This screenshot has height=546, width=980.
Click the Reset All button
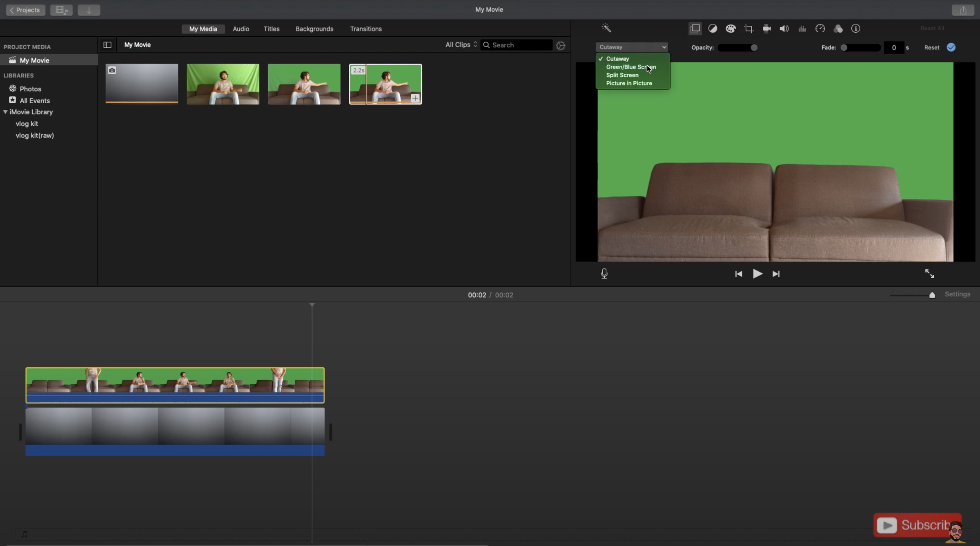coord(933,28)
